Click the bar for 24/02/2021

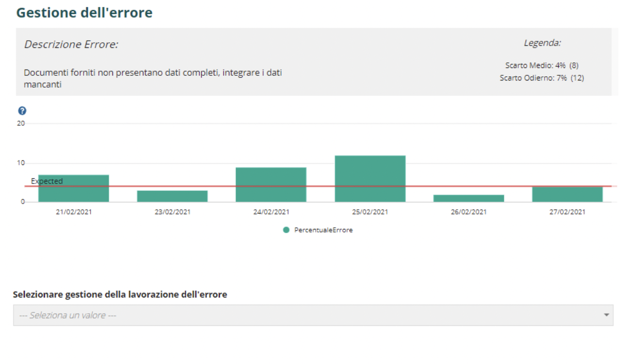coord(271,185)
